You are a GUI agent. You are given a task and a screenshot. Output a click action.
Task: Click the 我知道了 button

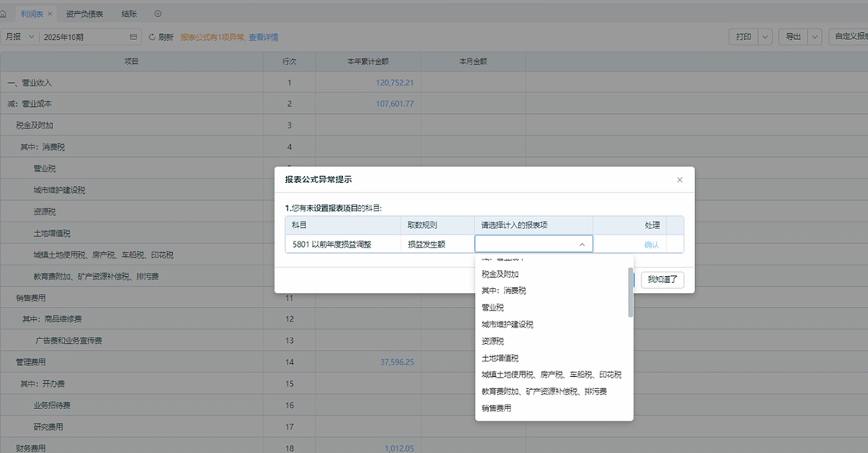tap(662, 280)
